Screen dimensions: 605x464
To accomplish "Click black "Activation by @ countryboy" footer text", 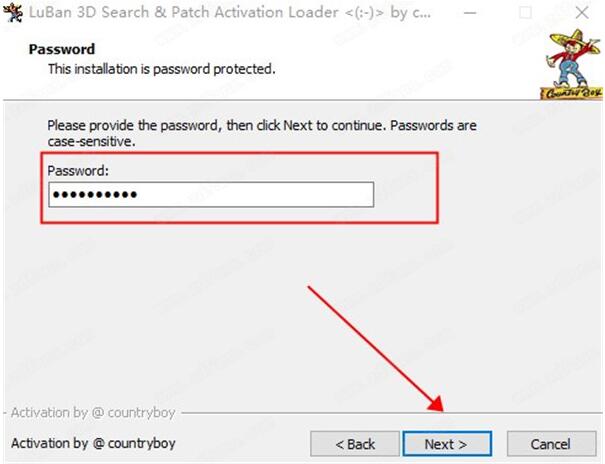I will (93, 443).
